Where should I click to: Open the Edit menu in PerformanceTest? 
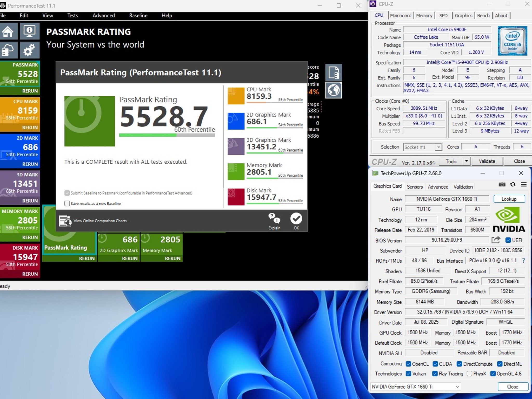[24, 15]
